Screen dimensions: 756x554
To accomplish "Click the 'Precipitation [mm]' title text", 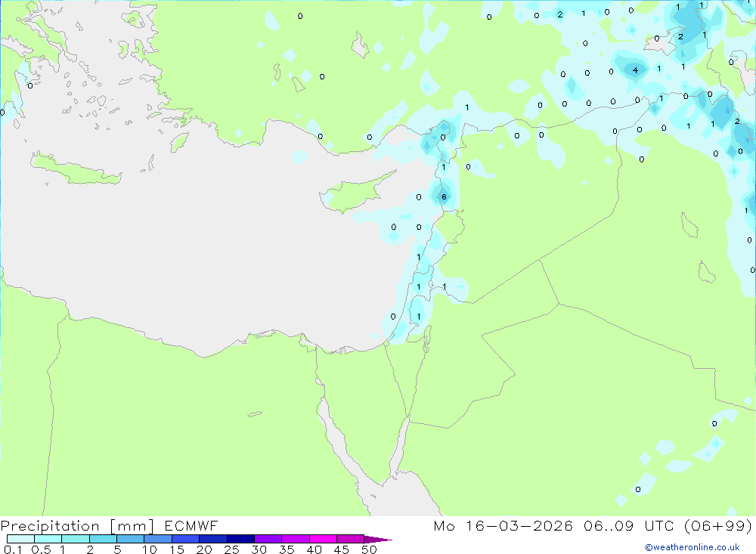I will pos(77,526).
